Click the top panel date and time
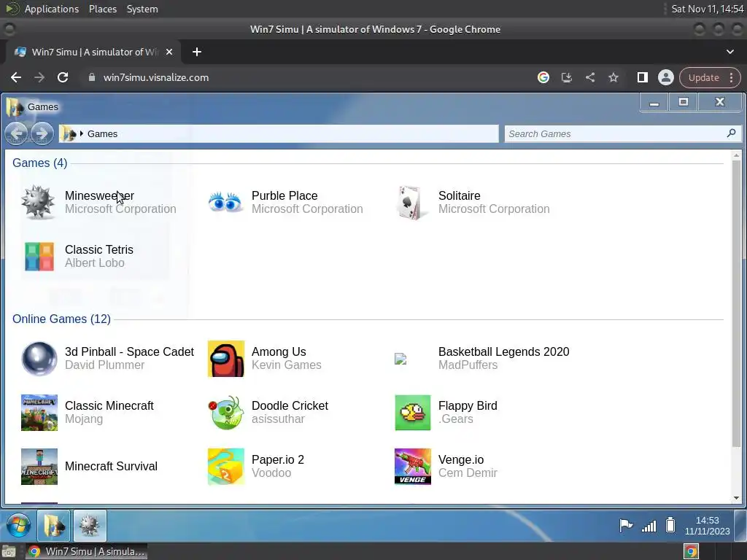Viewport: 747px width, 560px height. pyautogui.click(x=708, y=9)
